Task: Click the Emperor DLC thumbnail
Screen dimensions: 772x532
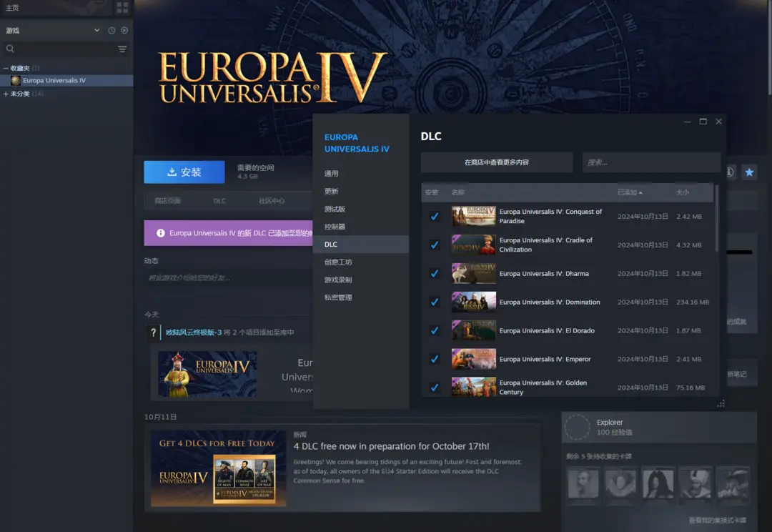Action: 474,359
